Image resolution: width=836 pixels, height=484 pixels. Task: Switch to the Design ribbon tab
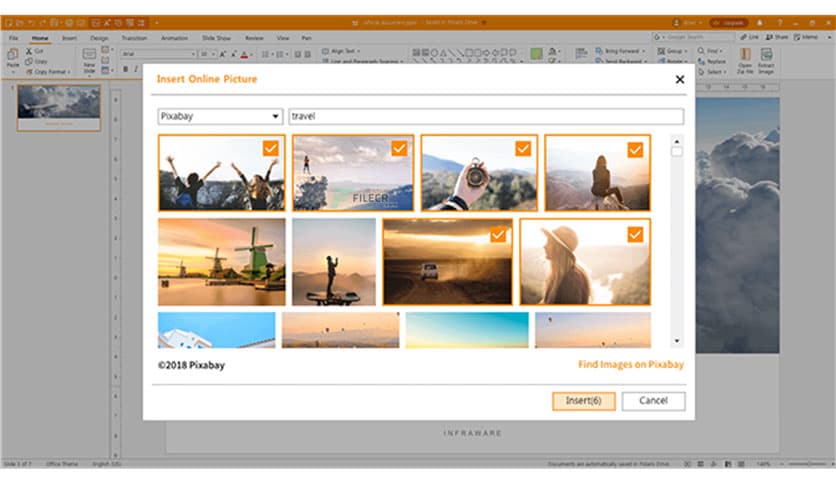99,38
